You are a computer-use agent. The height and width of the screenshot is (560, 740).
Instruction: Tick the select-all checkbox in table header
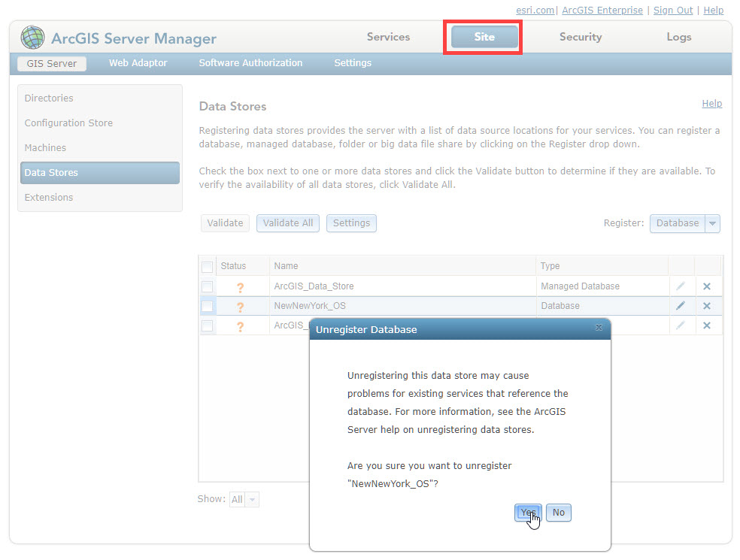pos(207,267)
